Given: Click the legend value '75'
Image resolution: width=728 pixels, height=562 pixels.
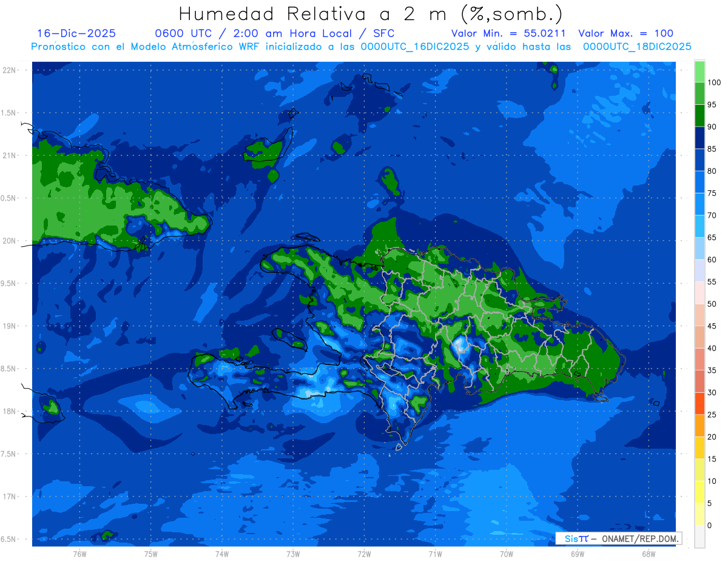Looking at the screenshot, I should (712, 193).
